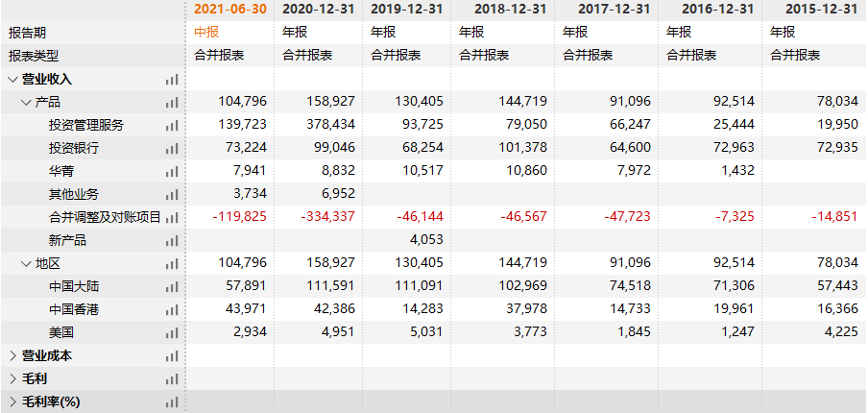Collapse the 营业收入 section
The height and width of the screenshot is (413, 868).
coord(12,80)
